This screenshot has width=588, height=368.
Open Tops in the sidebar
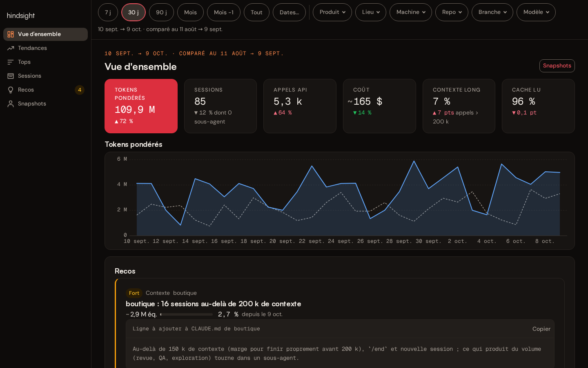point(45,62)
